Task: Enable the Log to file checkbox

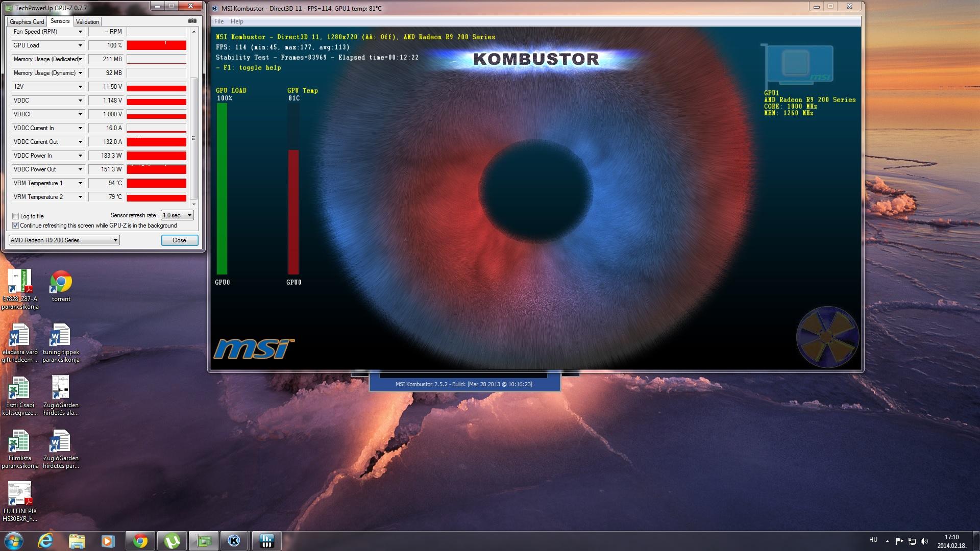Action: [15, 216]
